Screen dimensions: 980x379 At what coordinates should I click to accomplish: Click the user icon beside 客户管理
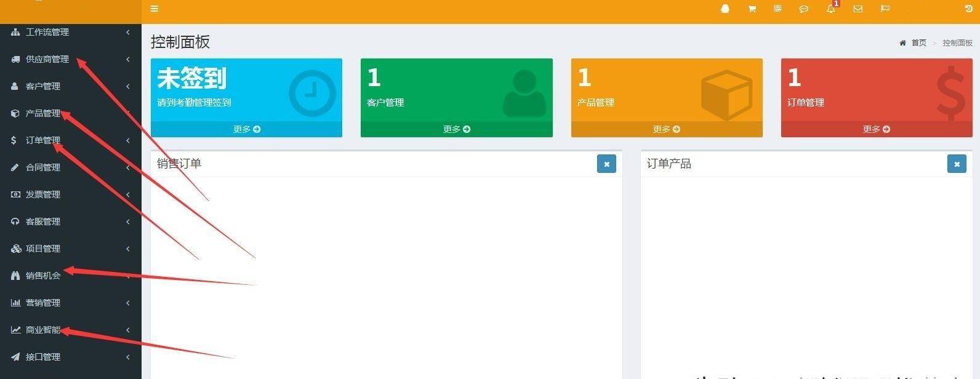[x=14, y=86]
